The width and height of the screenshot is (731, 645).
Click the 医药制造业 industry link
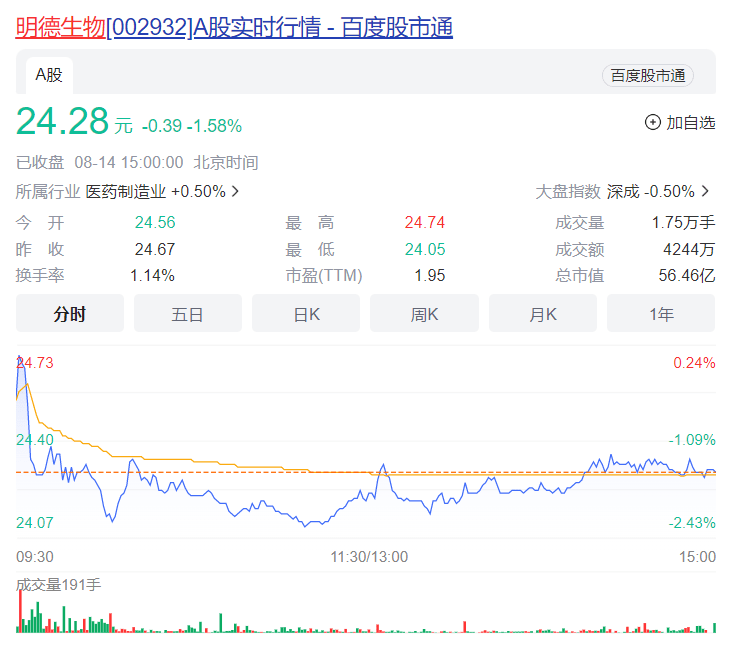[x=126, y=191]
